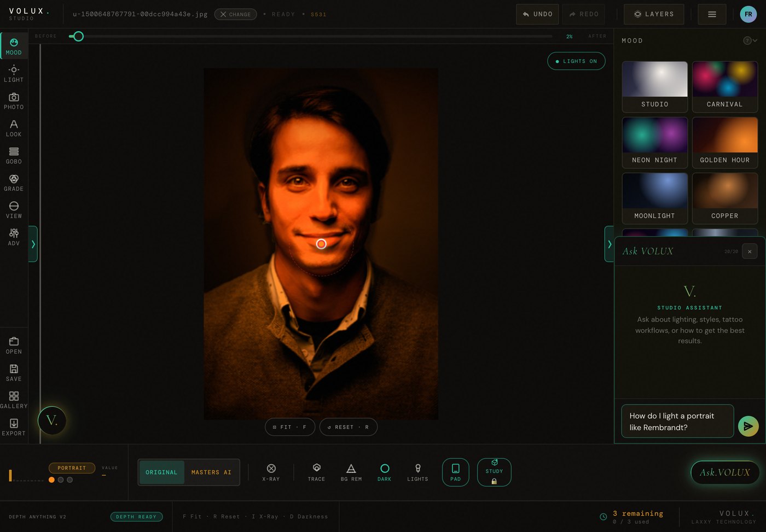Send the question to Ask VOLUX
This screenshot has height=532, width=766.
tap(748, 426)
